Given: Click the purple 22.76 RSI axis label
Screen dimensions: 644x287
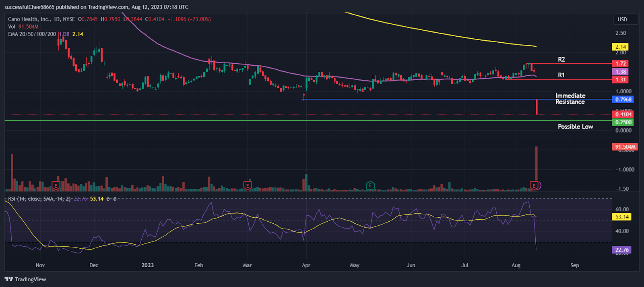Looking at the screenshot, I should coord(622,250).
